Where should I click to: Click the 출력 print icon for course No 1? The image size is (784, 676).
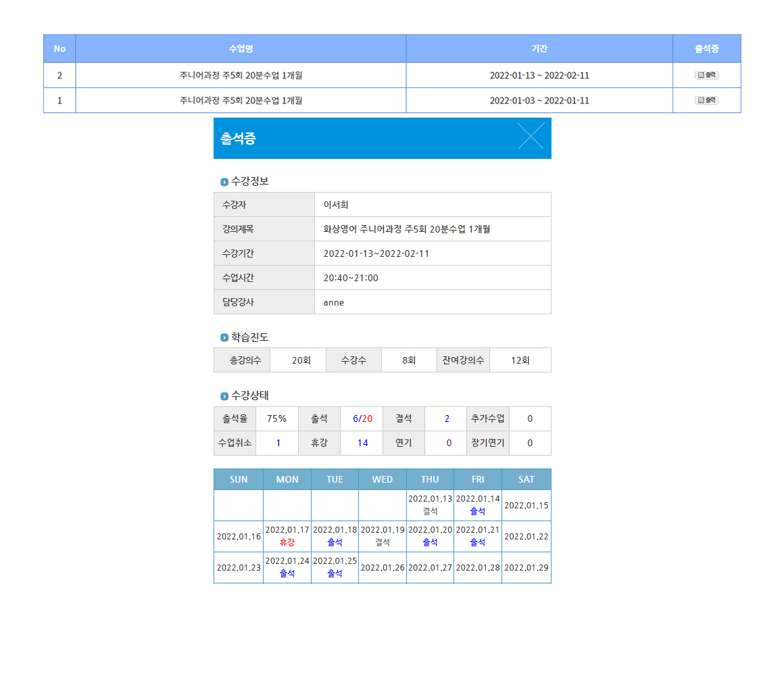point(706,100)
